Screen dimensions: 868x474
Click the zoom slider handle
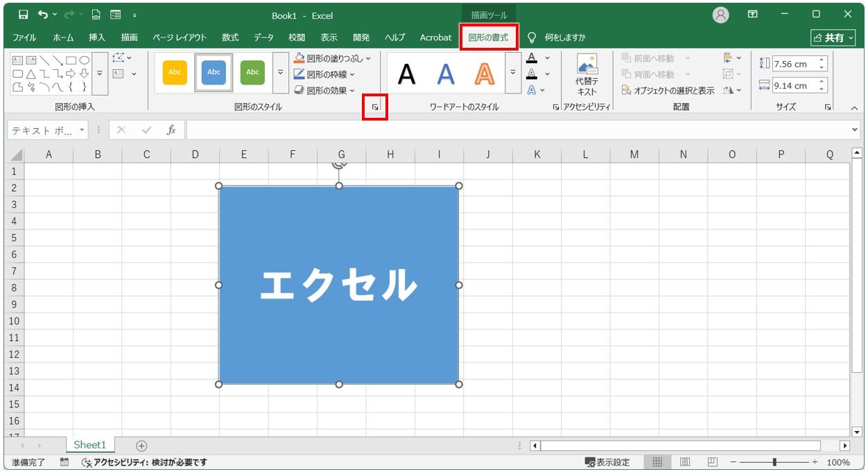[774, 462]
